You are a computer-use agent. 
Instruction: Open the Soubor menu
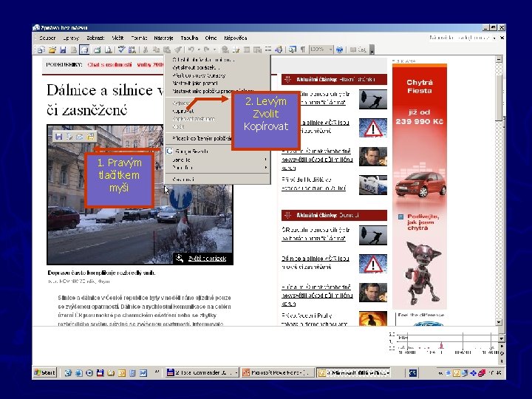[x=47, y=37]
